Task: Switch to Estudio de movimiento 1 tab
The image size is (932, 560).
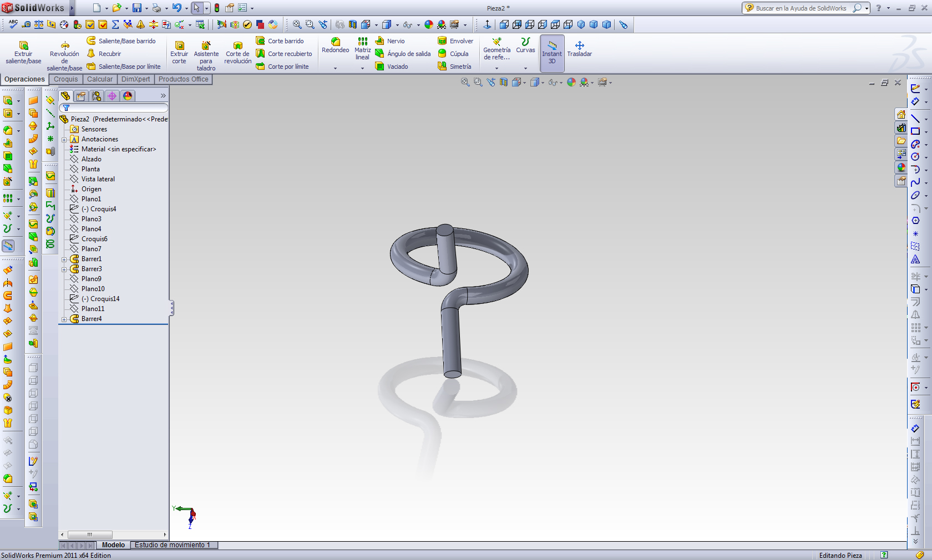Action: click(x=173, y=545)
